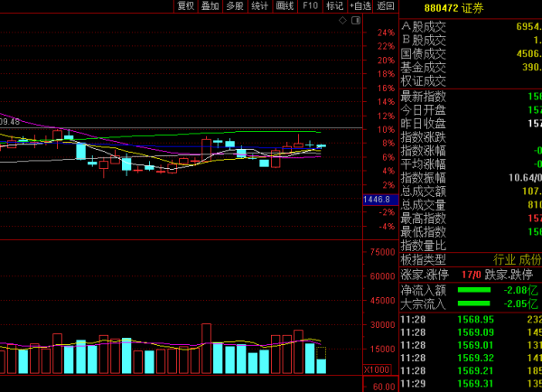Image resolution: width=542 pixels, height=392 pixels.
Task: Click the tallest red volume bar
Action: click(x=207, y=350)
